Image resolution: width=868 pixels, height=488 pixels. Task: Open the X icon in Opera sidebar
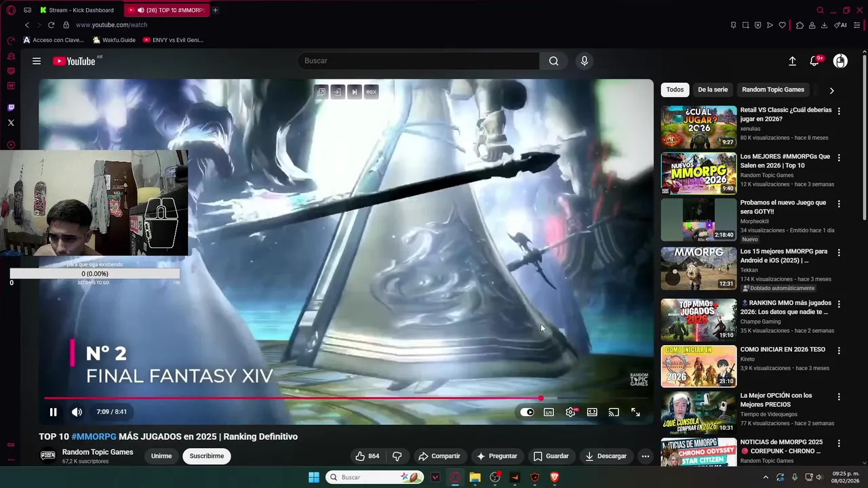coord(11,123)
